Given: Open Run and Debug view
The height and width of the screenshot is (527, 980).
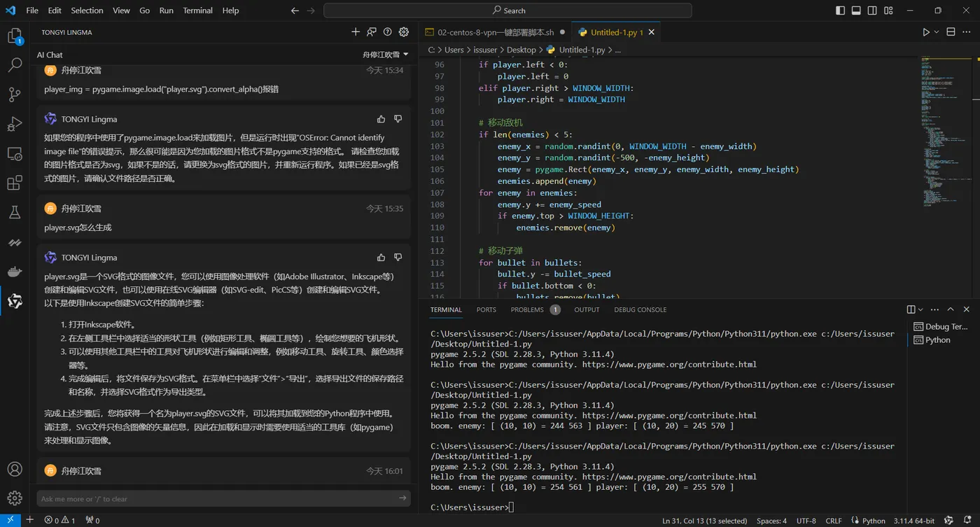Looking at the screenshot, I should [15, 124].
